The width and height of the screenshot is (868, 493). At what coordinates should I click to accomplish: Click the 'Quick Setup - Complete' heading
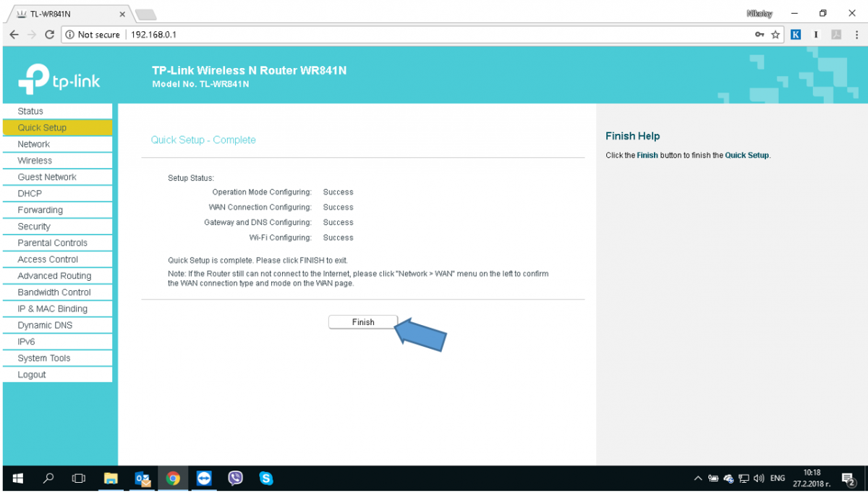pos(203,140)
